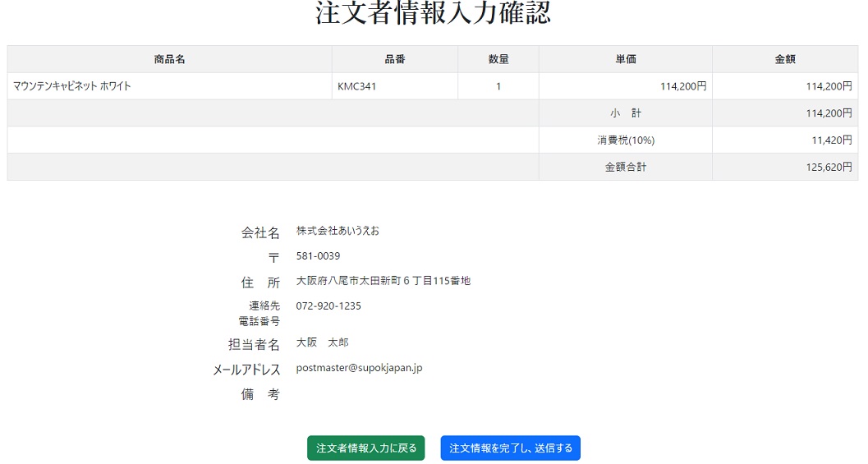The height and width of the screenshot is (464, 868).
Task: Click the メールアドレス field label
Action: (246, 370)
